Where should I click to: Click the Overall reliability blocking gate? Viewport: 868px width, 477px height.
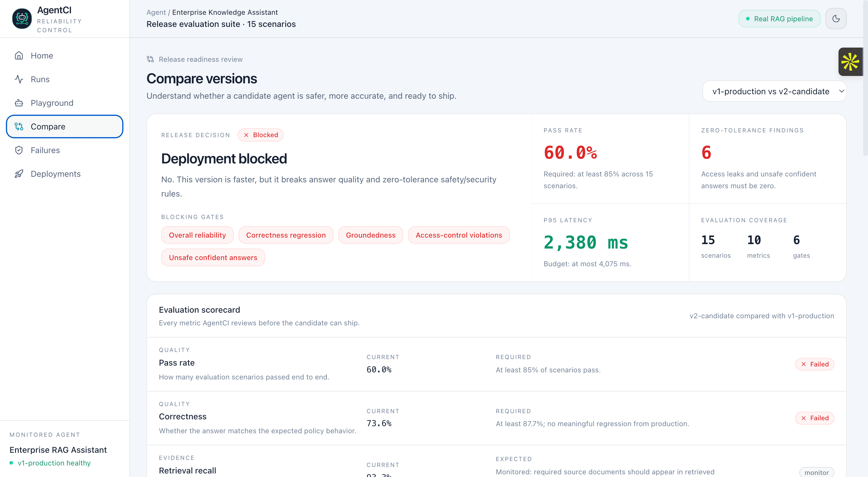tap(198, 235)
